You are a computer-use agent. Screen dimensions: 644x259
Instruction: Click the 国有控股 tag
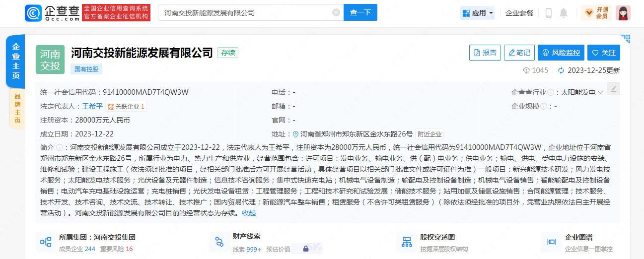[86, 69]
